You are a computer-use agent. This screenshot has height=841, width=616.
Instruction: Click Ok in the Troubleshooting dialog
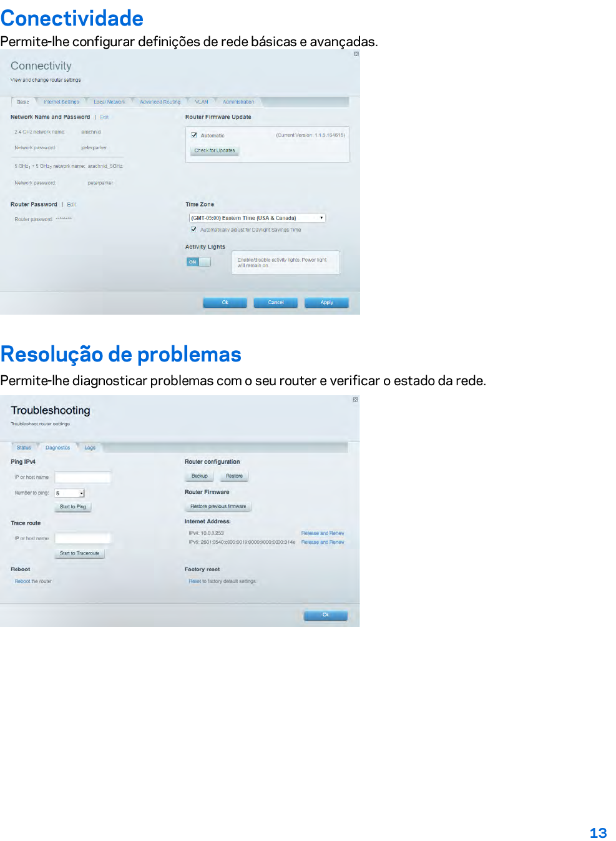click(x=325, y=616)
